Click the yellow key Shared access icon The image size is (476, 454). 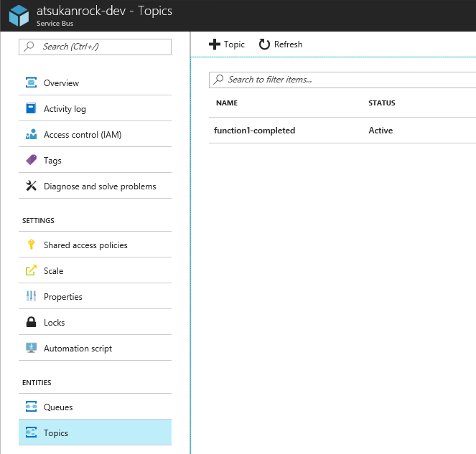pyautogui.click(x=31, y=245)
